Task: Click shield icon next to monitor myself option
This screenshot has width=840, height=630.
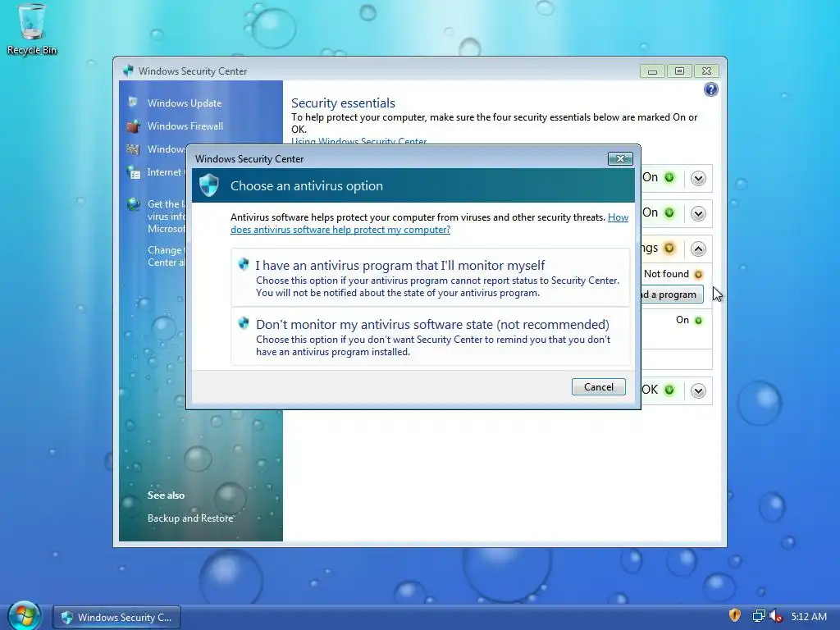Action: 244,264
